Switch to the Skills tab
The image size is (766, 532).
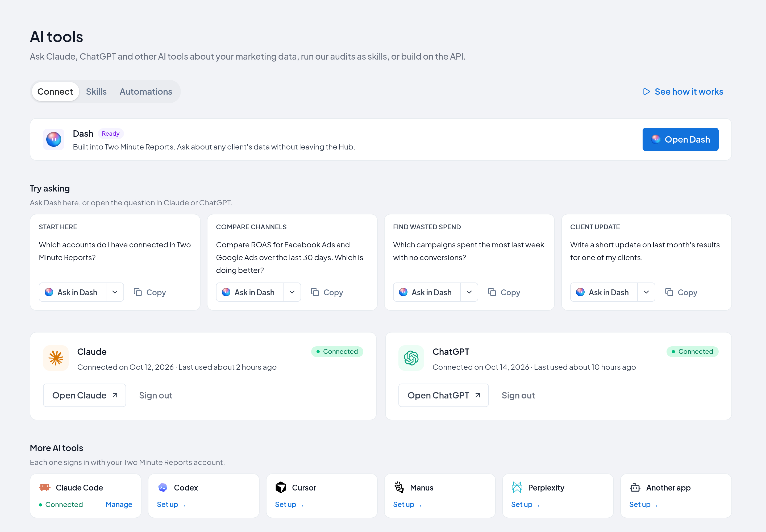(96, 92)
